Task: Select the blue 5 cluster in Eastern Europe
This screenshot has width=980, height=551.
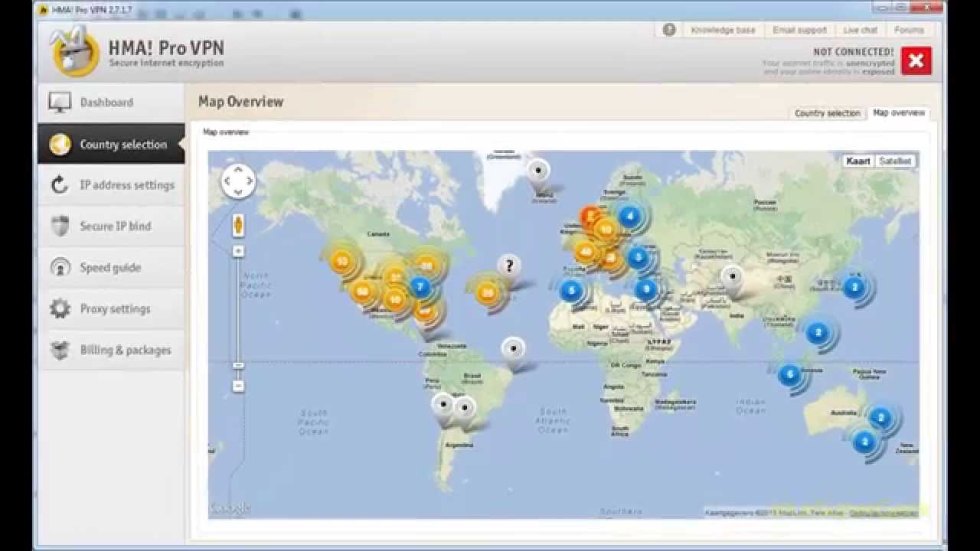Action: [x=638, y=258]
